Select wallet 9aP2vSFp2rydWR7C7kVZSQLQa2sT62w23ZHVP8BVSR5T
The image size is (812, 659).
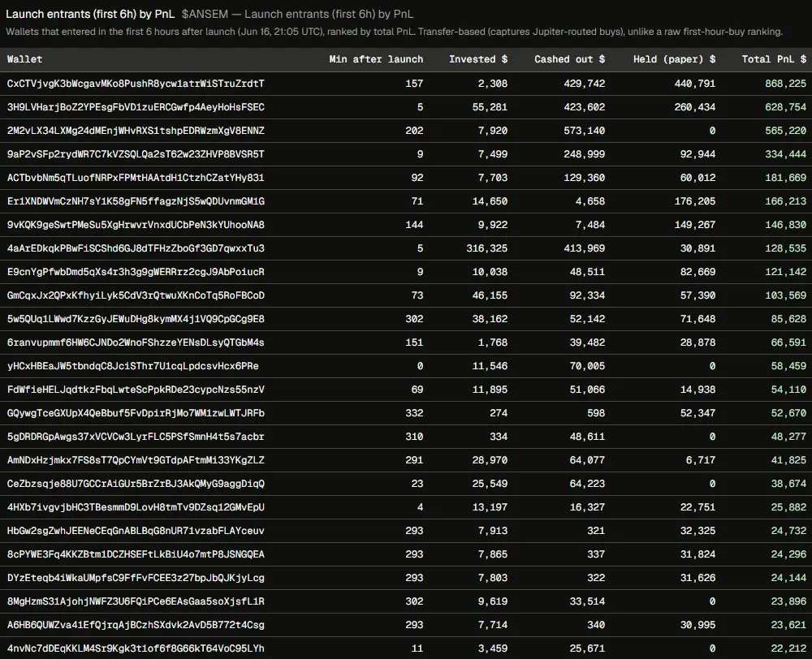pos(136,154)
